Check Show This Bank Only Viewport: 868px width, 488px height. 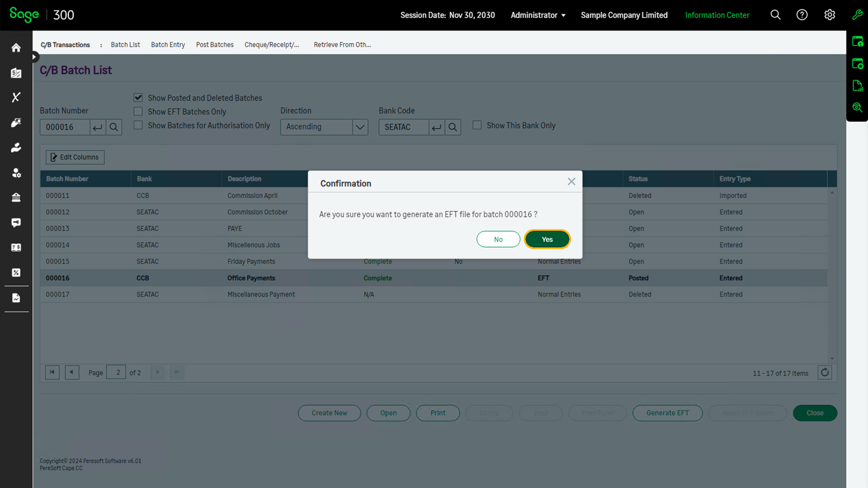pyautogui.click(x=477, y=125)
